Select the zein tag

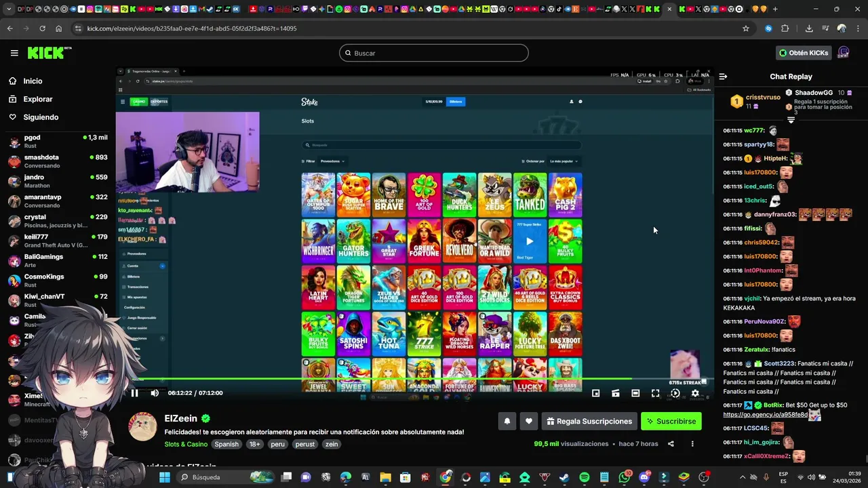point(331,444)
